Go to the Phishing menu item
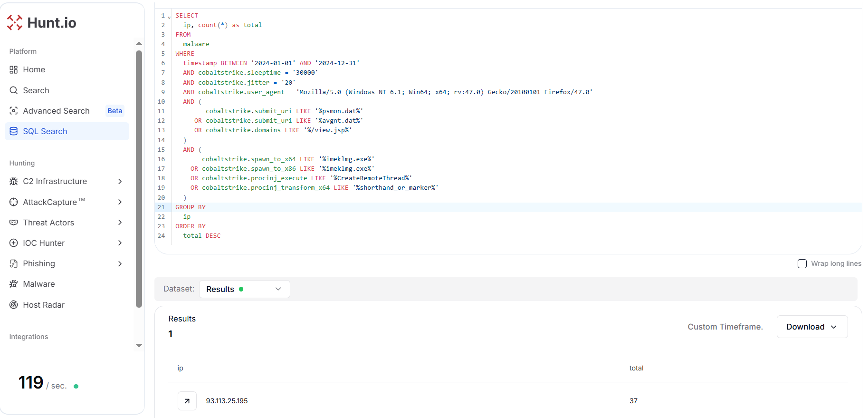This screenshot has height=418, width=868. pyautogui.click(x=39, y=263)
